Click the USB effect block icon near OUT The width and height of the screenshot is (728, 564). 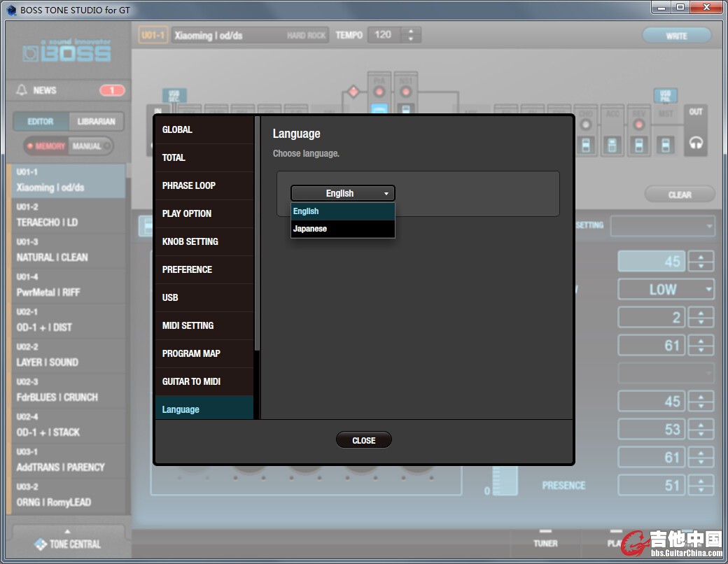665,95
